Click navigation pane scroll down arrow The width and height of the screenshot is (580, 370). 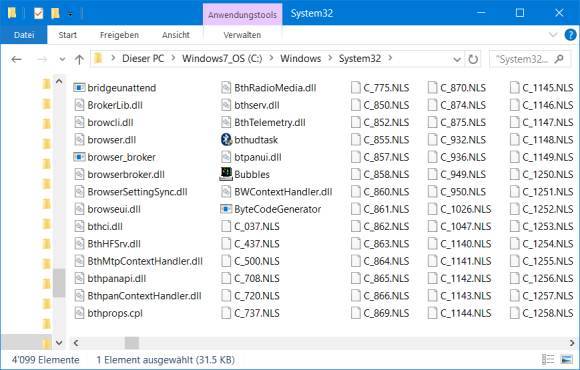tap(59, 343)
